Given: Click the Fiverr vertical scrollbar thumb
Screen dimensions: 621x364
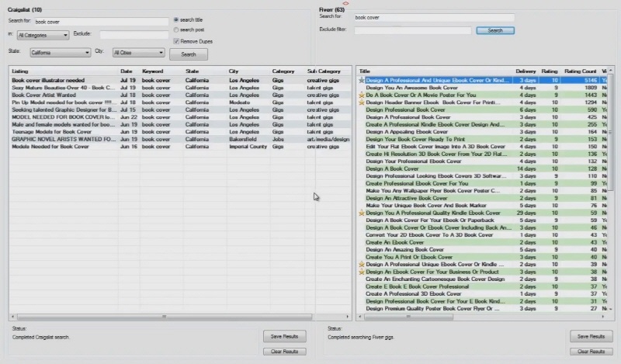Looking at the screenshot, I should click(x=611, y=132).
